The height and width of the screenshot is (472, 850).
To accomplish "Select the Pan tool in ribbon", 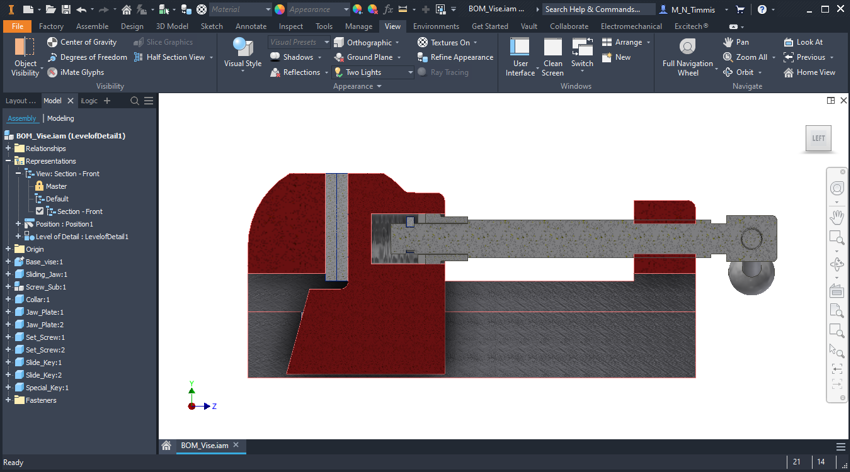I will click(x=736, y=42).
